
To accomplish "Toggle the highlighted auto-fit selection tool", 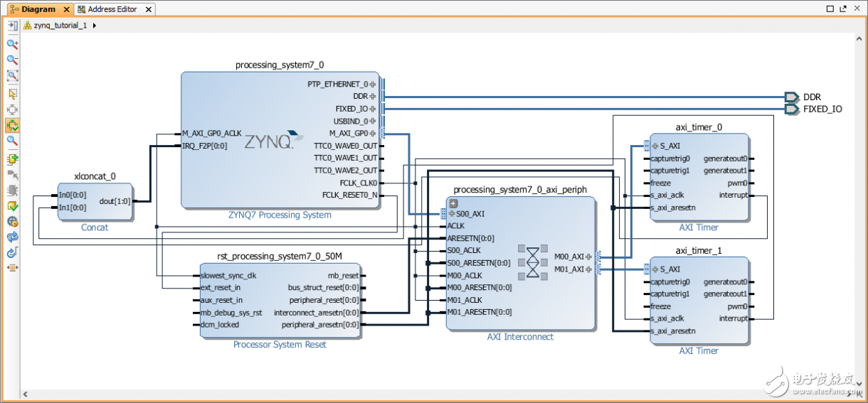I will (12, 125).
